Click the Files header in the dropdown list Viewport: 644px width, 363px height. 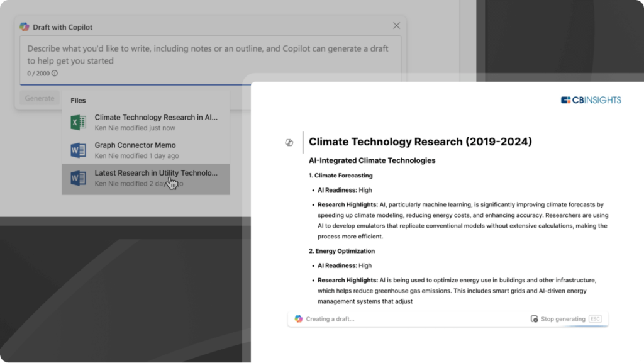click(78, 100)
